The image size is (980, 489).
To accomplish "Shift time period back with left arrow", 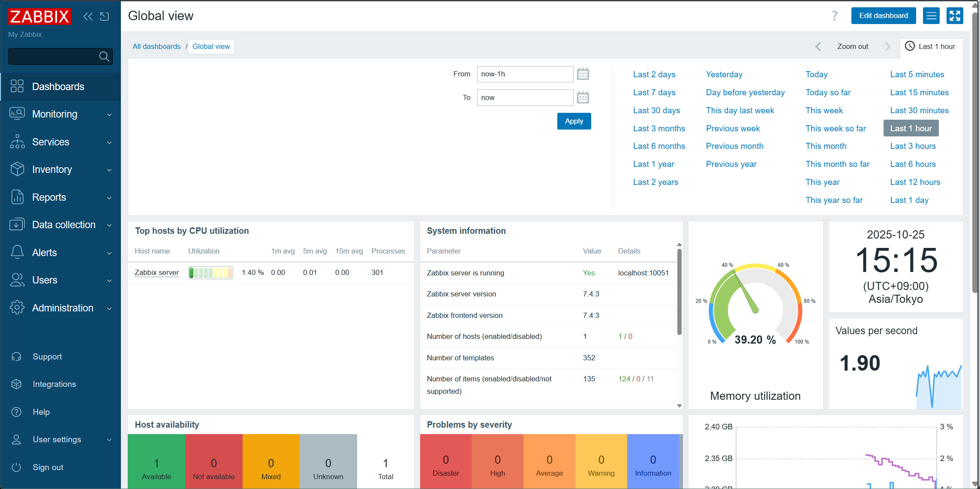I will [818, 46].
